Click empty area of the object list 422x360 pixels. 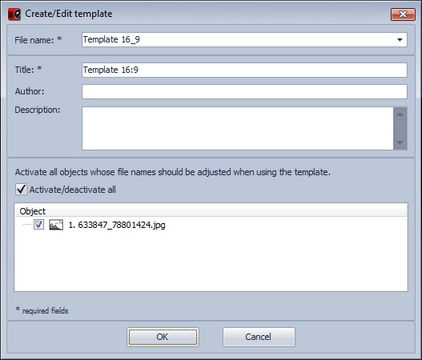pyautogui.click(x=211, y=262)
